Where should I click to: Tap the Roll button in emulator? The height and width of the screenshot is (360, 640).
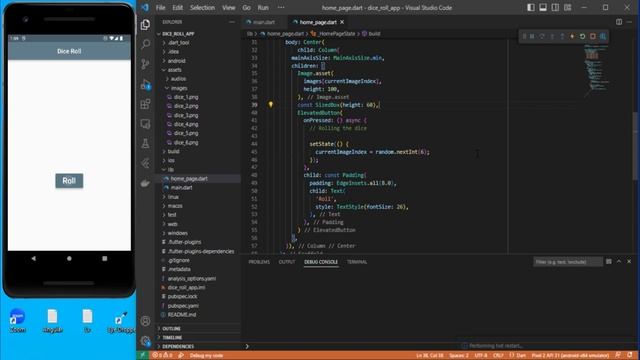[69, 181]
